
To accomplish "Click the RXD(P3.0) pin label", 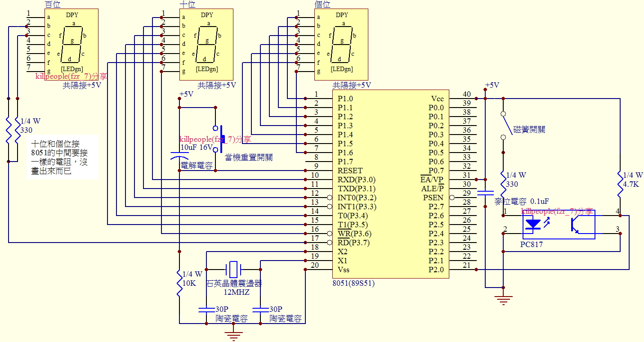I will pyautogui.click(x=356, y=180).
